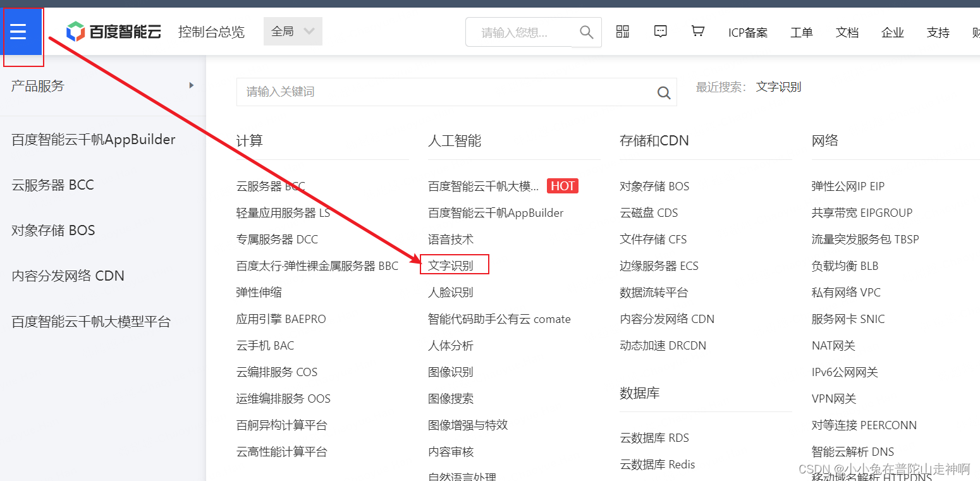Open 图像识别 service

pyautogui.click(x=451, y=372)
